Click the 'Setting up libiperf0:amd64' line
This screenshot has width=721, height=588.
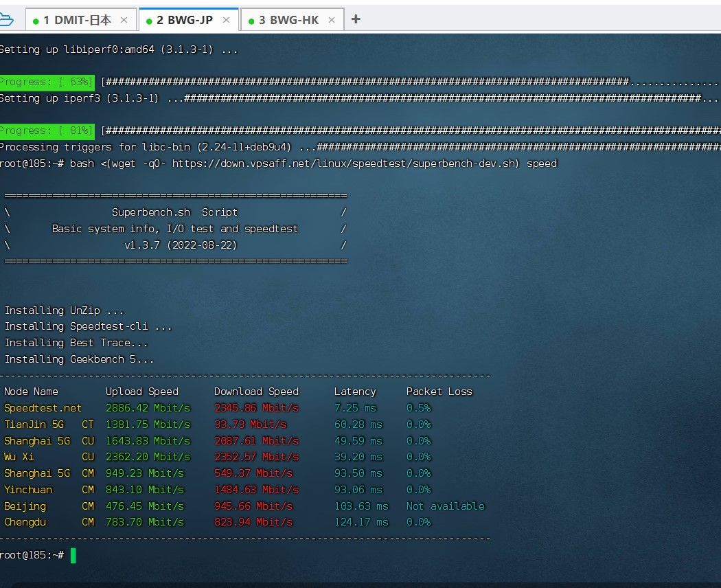(x=119, y=49)
